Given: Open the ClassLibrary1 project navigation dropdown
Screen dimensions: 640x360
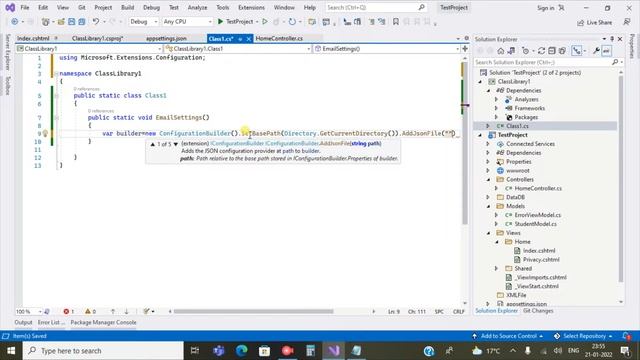Looking at the screenshot, I should tap(89, 49).
